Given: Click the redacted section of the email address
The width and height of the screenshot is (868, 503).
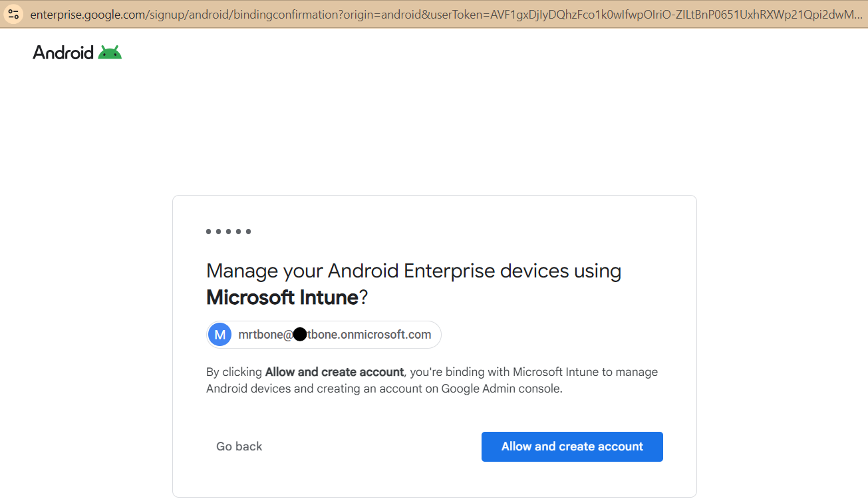Looking at the screenshot, I should tap(299, 334).
